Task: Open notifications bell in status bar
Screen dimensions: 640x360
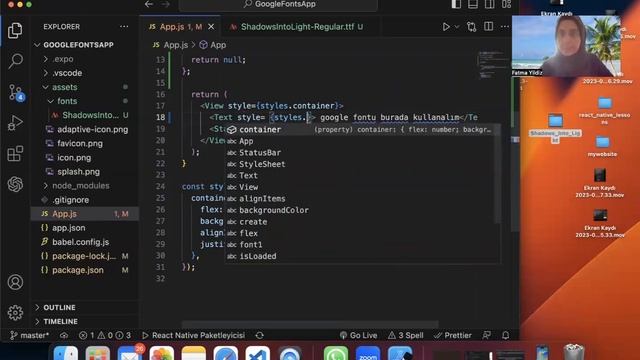Action: [506, 335]
